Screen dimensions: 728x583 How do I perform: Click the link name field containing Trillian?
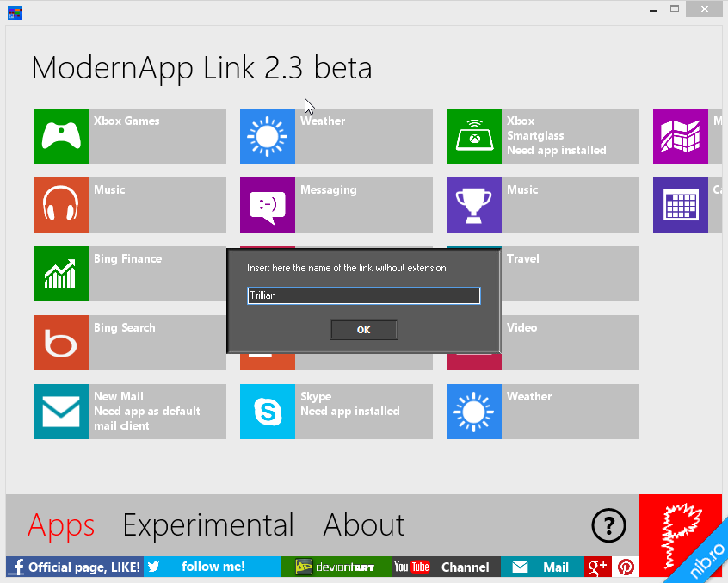(x=363, y=295)
